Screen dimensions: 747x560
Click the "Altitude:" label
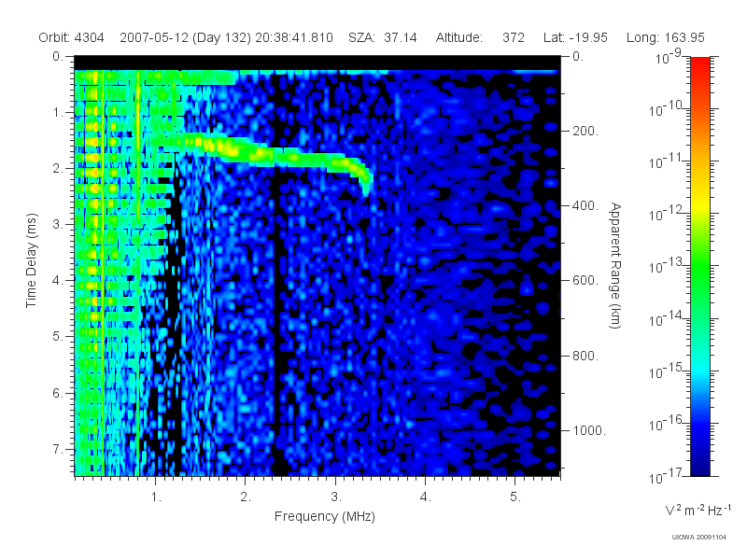pos(459,37)
